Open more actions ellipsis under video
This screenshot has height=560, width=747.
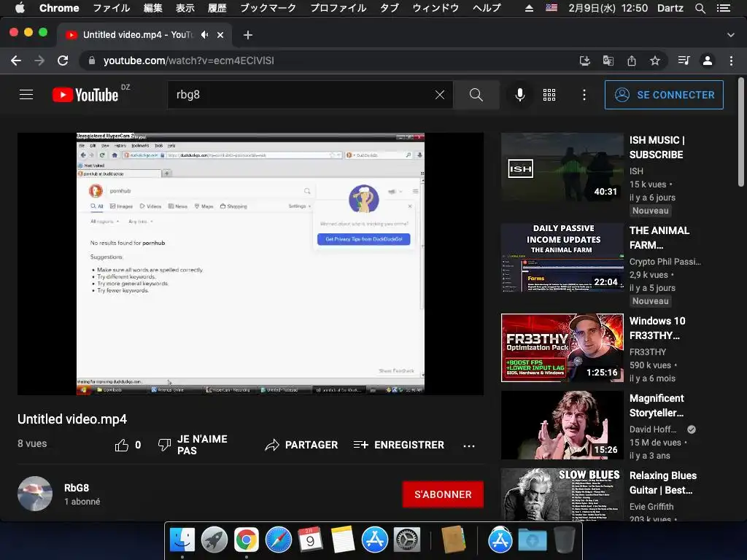[x=469, y=446]
